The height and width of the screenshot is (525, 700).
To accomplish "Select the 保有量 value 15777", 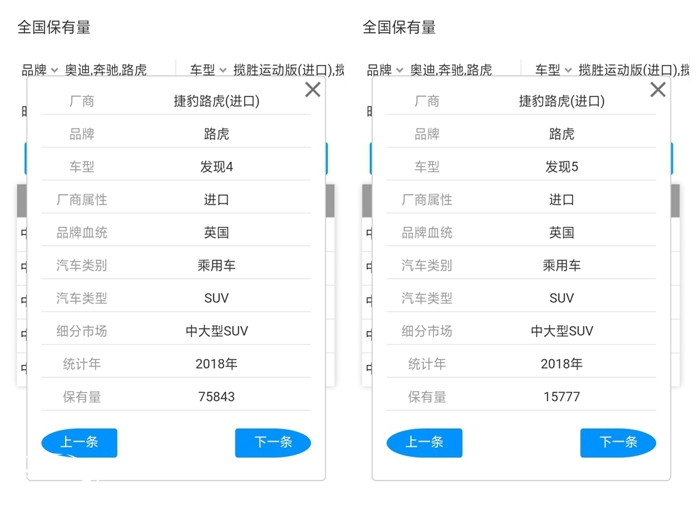I will click(x=562, y=396).
